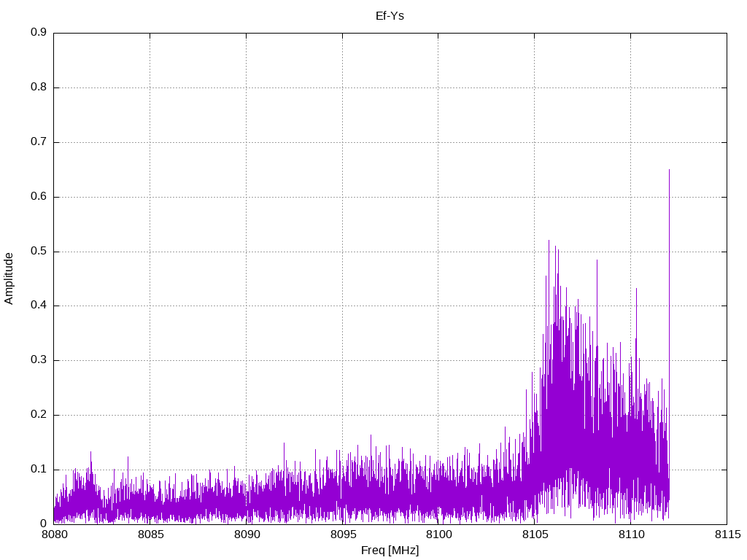Click the 8105 x-axis tick label

coord(535,535)
